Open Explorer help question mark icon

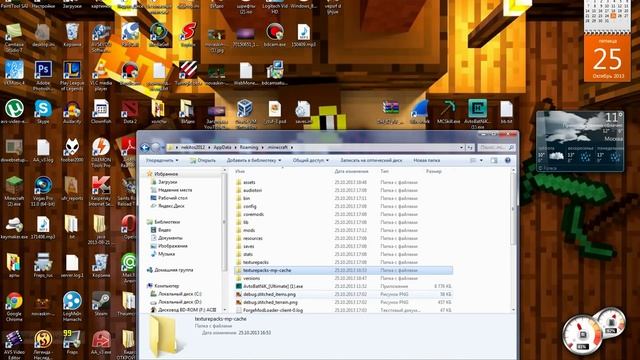tap(508, 160)
